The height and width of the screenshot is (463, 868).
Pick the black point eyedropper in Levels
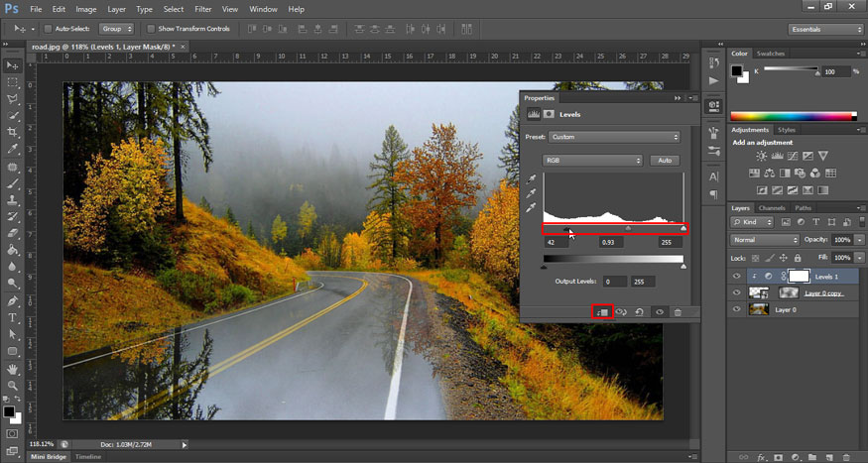pyautogui.click(x=532, y=179)
